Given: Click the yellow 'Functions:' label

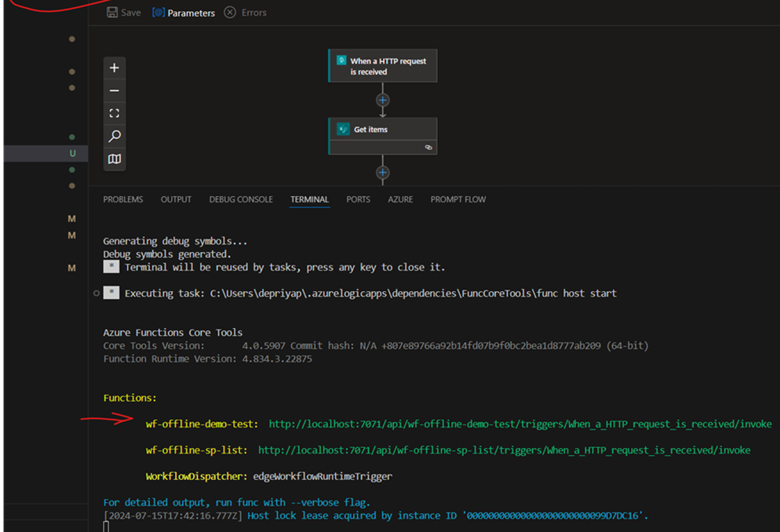Looking at the screenshot, I should (129, 398).
